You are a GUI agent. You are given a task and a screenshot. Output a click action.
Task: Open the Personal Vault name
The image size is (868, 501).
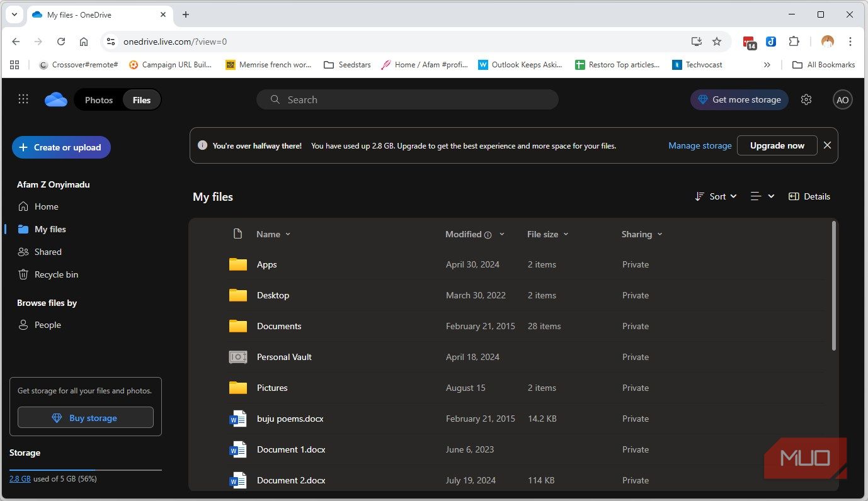[284, 357]
